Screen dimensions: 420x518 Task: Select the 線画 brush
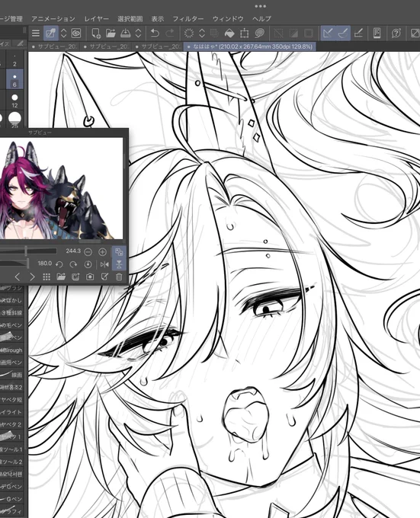12,375
